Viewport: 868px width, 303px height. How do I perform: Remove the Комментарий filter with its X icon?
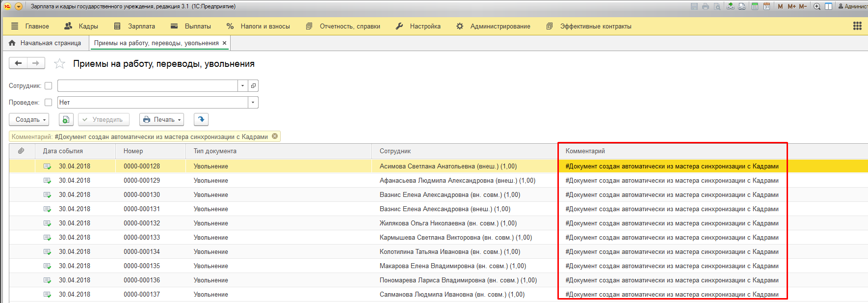275,137
